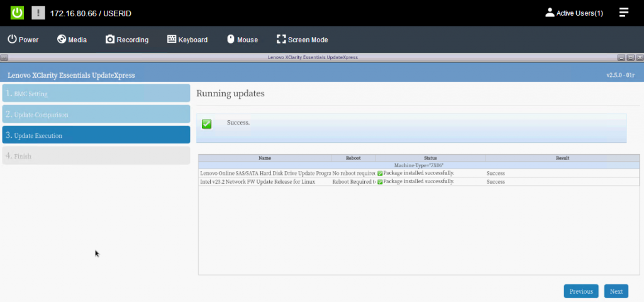Click the Next button

pos(616,291)
